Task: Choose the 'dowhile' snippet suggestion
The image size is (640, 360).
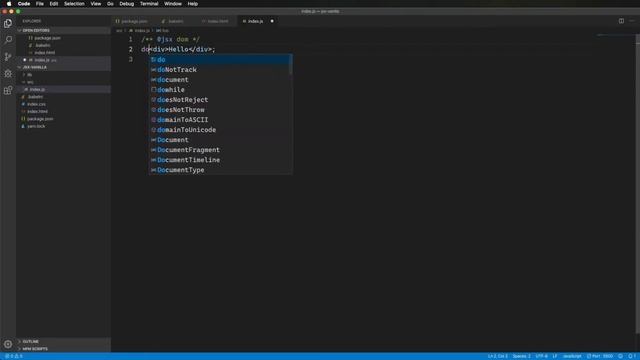Action: click(220, 90)
